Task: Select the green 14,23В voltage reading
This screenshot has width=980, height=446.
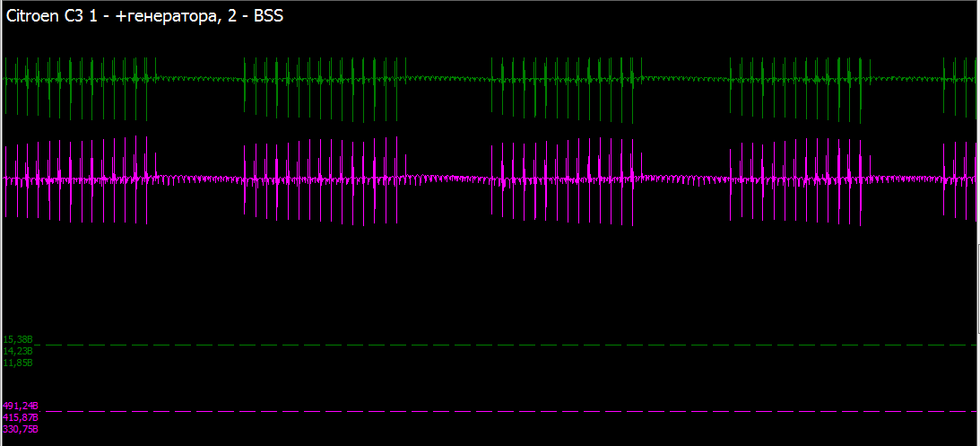Action: point(18,351)
